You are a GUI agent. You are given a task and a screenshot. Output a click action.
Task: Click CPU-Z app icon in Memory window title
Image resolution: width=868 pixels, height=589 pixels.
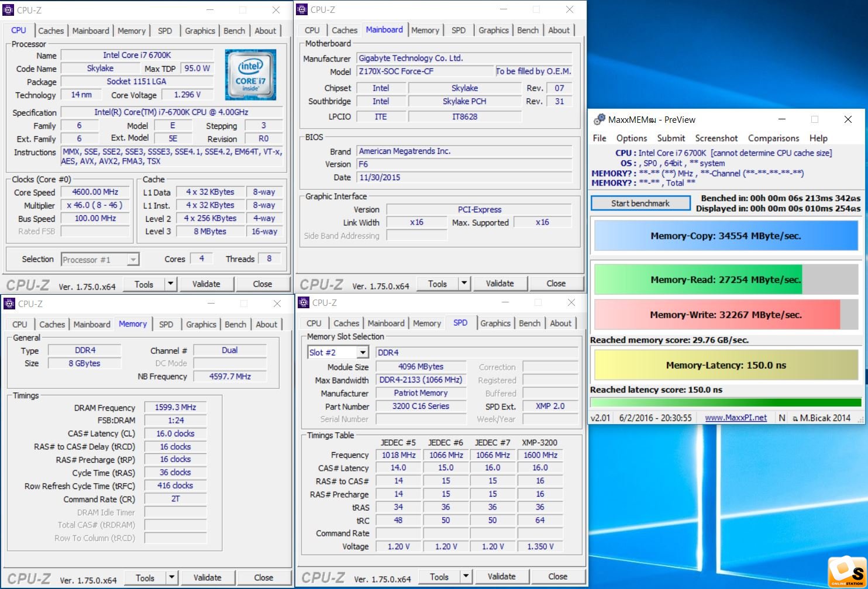pyautogui.click(x=9, y=304)
